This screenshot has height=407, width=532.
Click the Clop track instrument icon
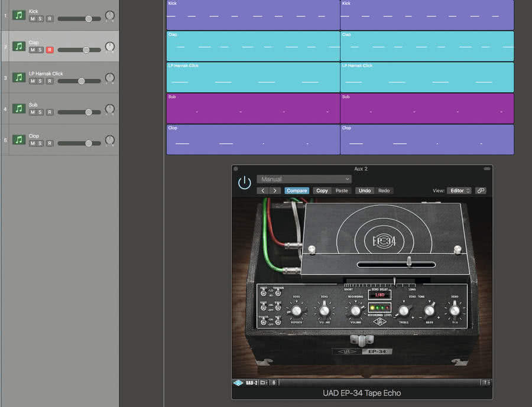coord(19,140)
